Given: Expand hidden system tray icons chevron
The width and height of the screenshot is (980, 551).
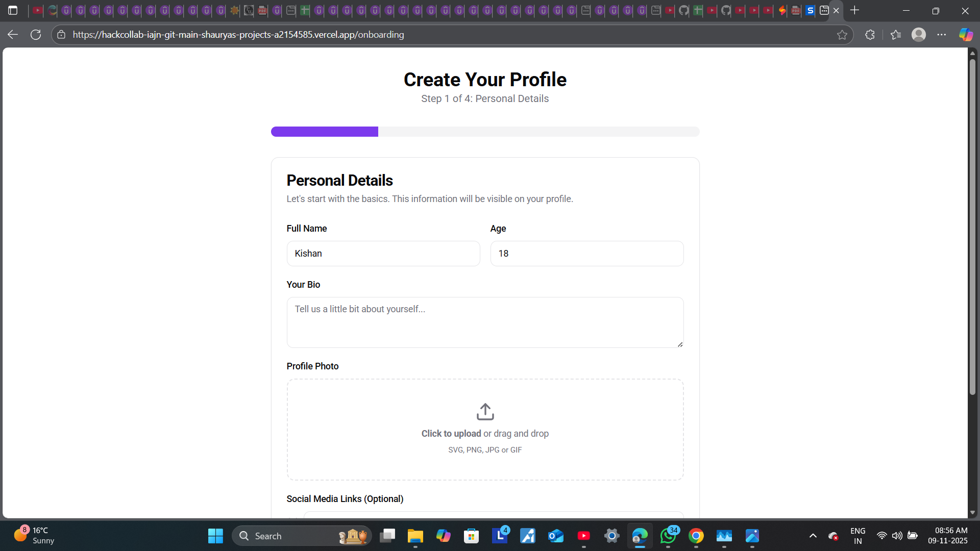Looking at the screenshot, I should (813, 536).
